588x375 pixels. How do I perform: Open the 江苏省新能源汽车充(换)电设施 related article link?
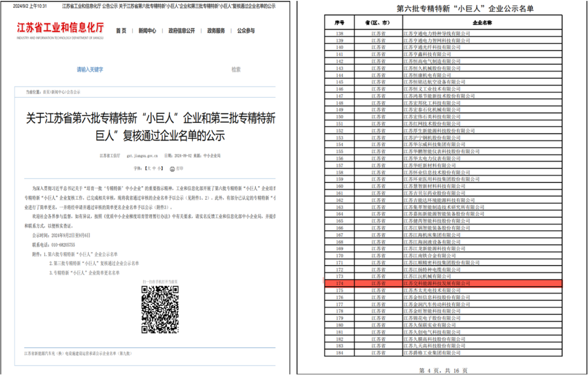pos(78,354)
